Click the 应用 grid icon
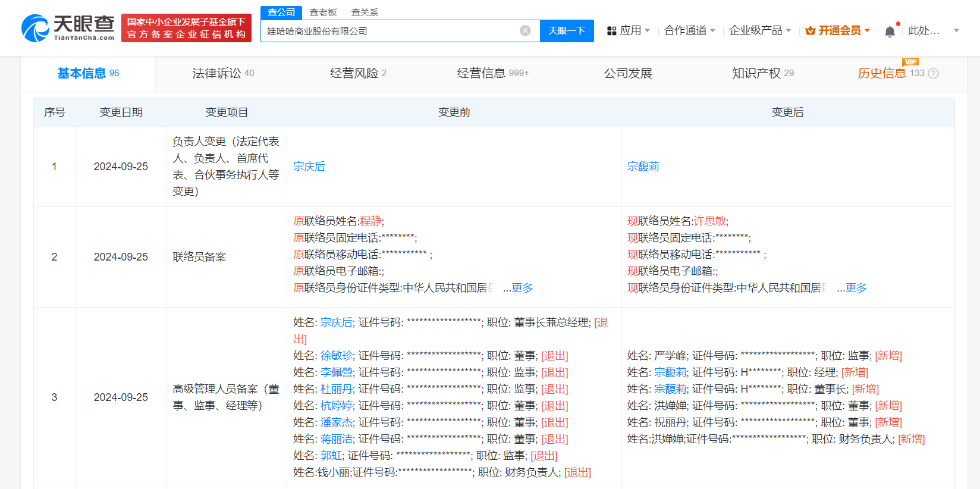Viewport: 980px width, 489px height. 611,31
